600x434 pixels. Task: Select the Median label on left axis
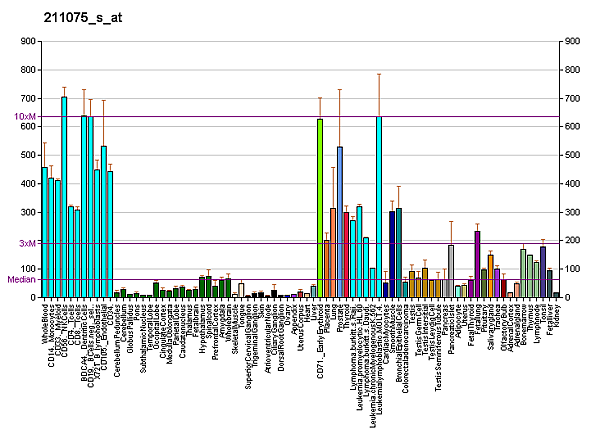click(22, 280)
